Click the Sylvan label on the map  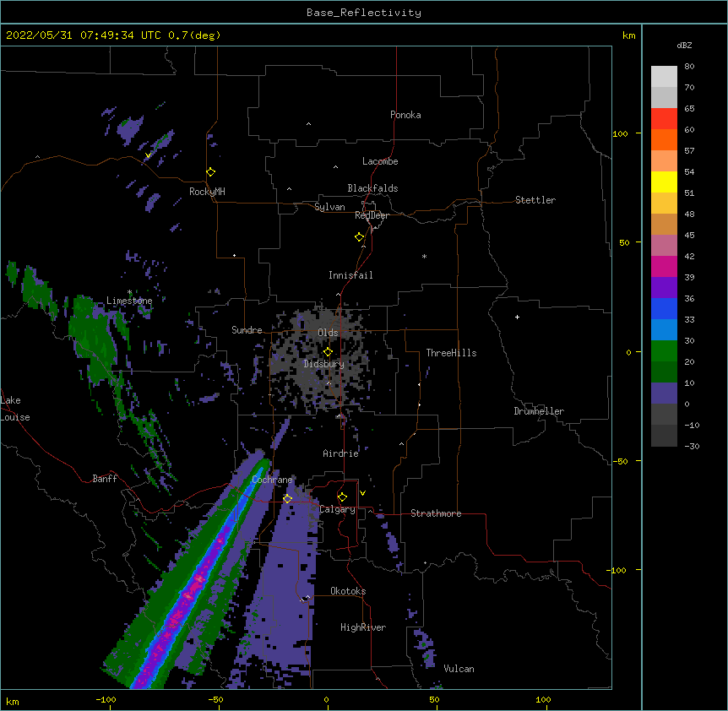(329, 207)
